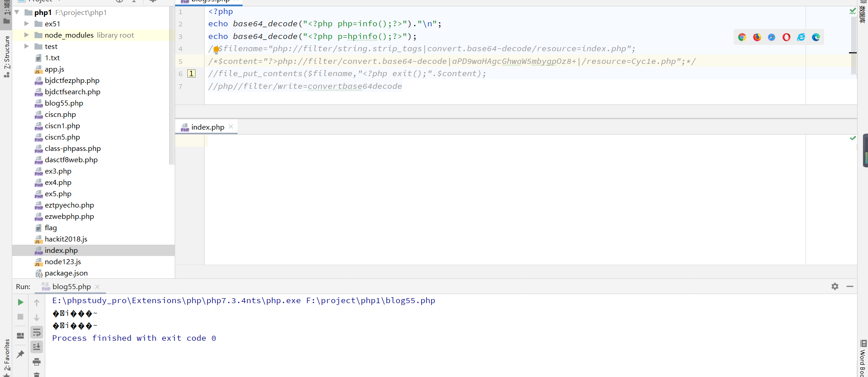Click the Up the stack trace arrow

pyautogui.click(x=37, y=302)
